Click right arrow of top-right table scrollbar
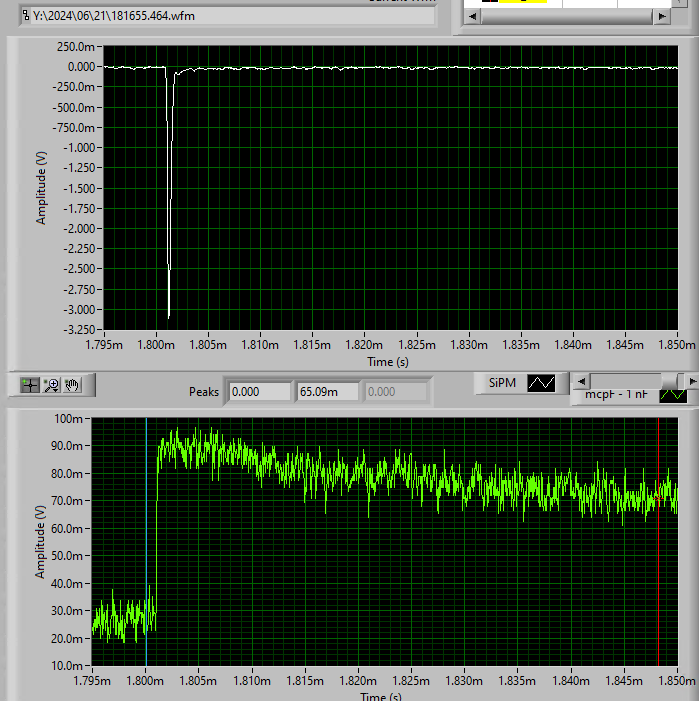Viewport: 699px width, 701px height. [662, 17]
